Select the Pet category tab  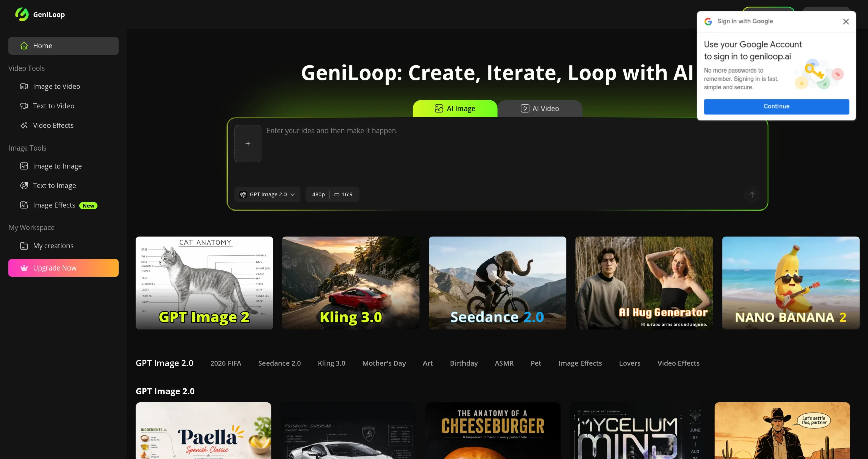(x=536, y=363)
